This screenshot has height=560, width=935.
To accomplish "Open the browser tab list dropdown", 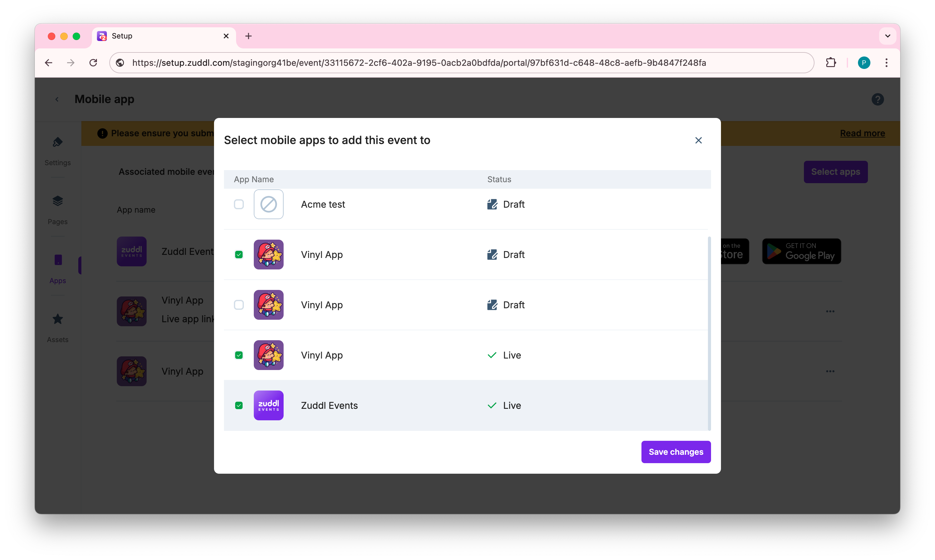I will click(x=887, y=36).
